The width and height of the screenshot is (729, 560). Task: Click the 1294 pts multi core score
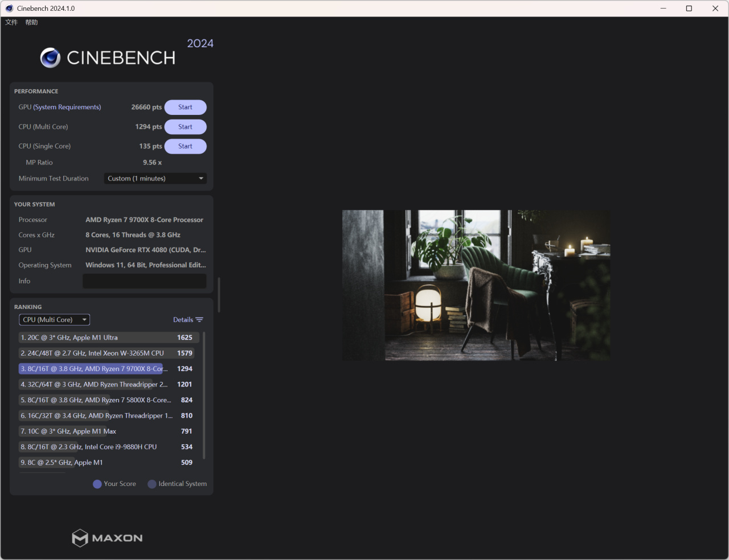pyautogui.click(x=149, y=127)
